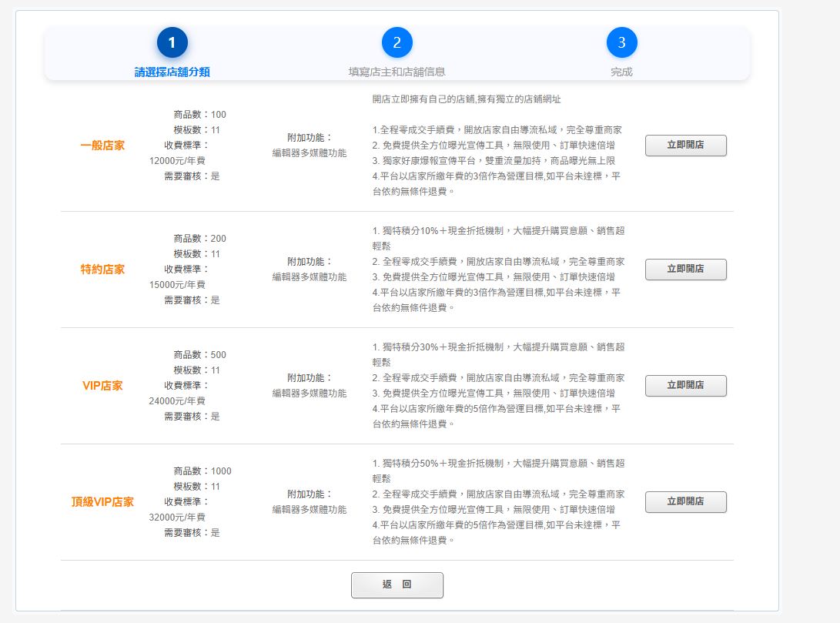Click 編輯器多媒體功能 in 特約店家 row

click(310, 277)
